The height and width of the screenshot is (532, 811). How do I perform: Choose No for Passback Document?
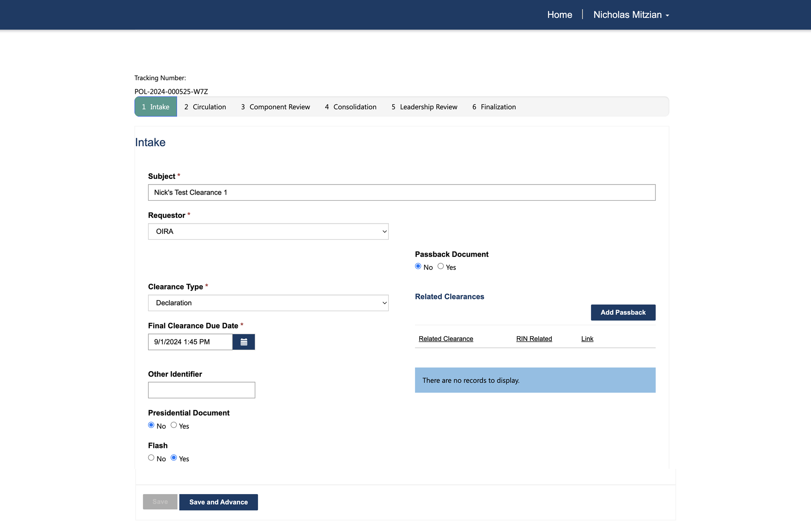(418, 267)
